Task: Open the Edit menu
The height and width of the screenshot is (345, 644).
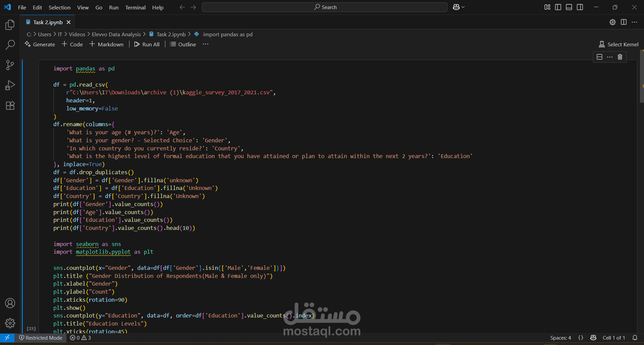Action: [37, 7]
